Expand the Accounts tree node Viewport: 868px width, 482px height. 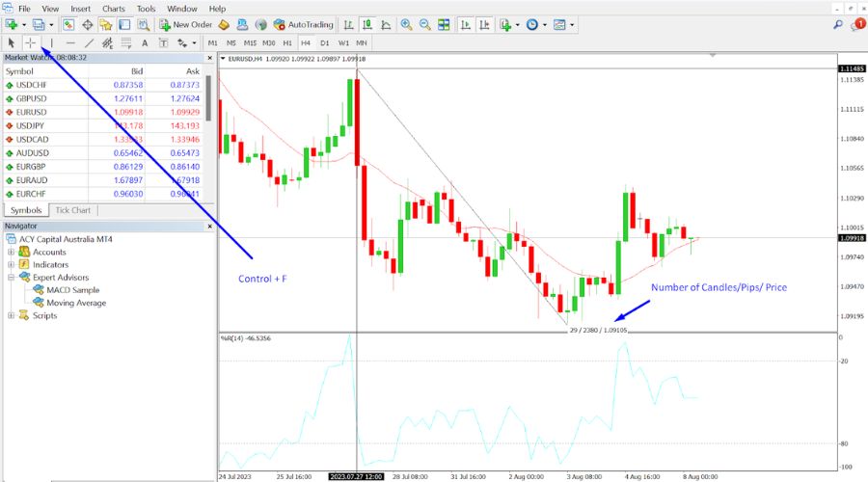[12, 252]
